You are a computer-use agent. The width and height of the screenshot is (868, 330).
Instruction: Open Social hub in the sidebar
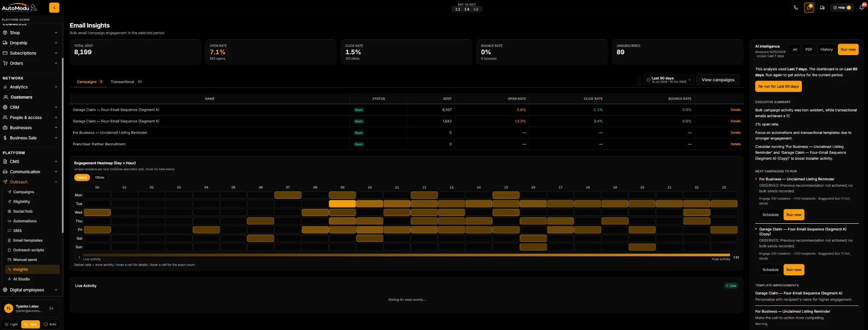pyautogui.click(x=23, y=211)
